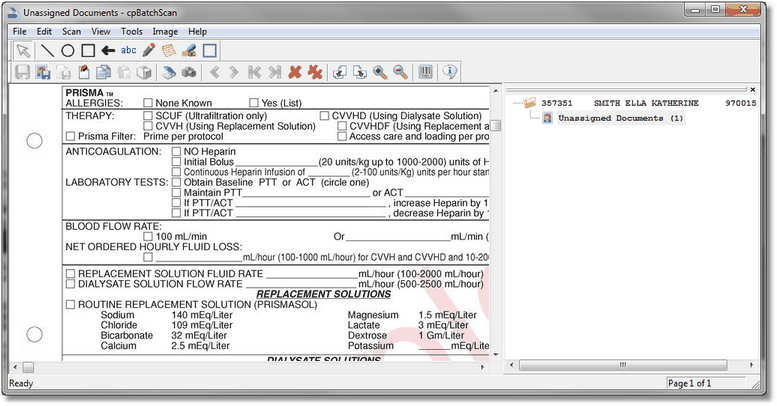Open the Tools menu

[x=131, y=32]
